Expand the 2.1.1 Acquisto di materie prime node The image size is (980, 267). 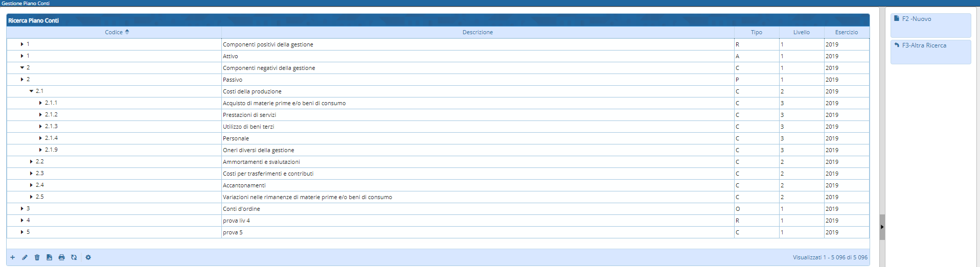click(40, 103)
